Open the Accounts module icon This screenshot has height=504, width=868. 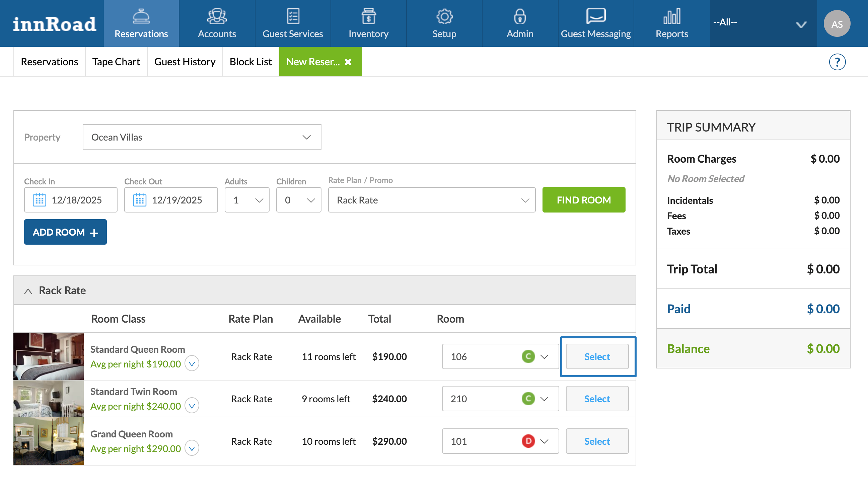[217, 16]
